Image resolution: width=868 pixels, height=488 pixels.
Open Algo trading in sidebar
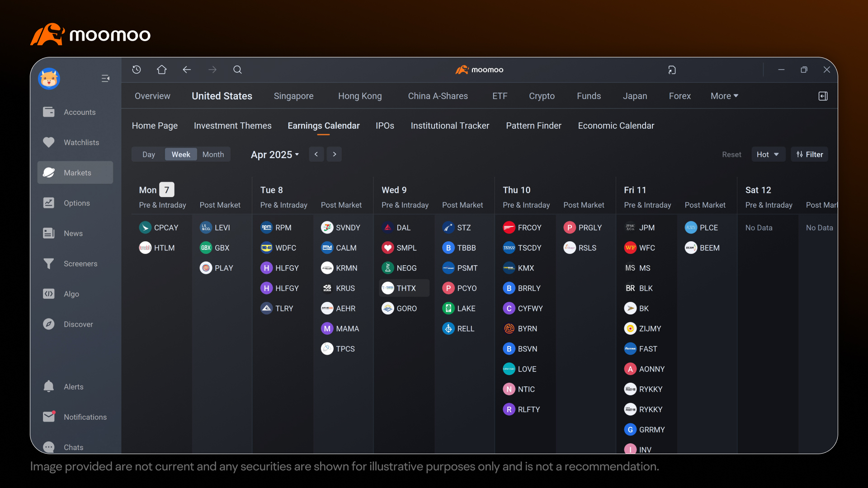point(75,294)
